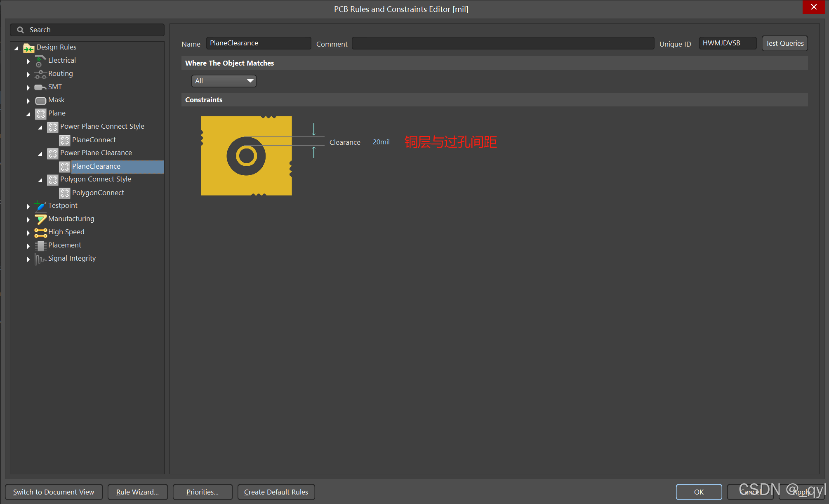
Task: Click the Test Queries button
Action: pyautogui.click(x=784, y=43)
